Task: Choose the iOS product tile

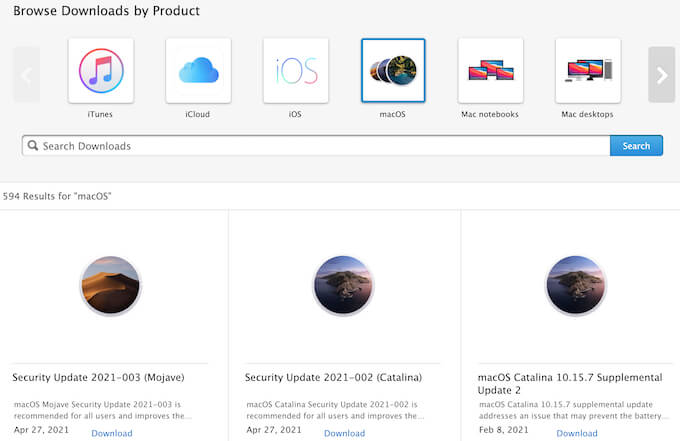Action: [x=296, y=71]
